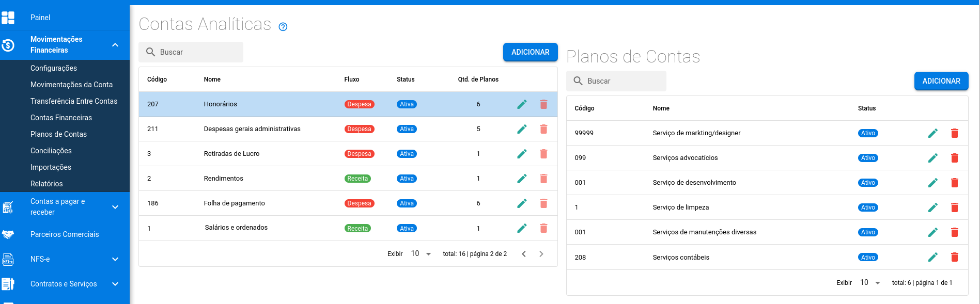Expand the Contas a pagar e receber menu
980x304 pixels.
(x=115, y=207)
